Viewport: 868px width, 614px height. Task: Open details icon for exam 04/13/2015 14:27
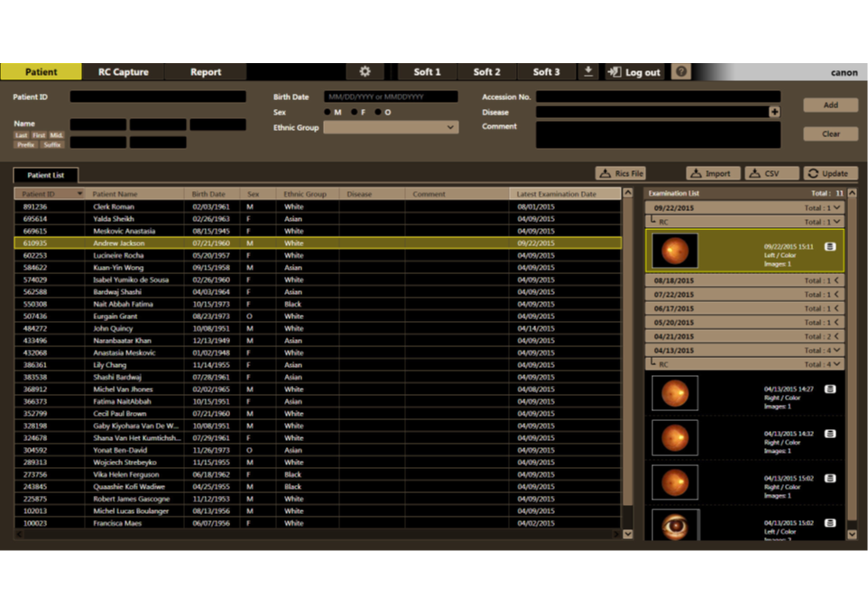tap(830, 389)
